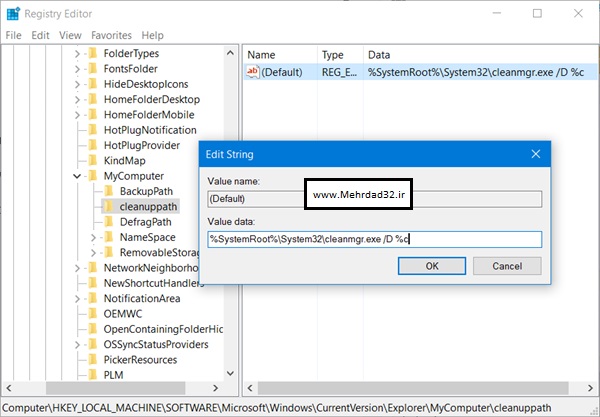Click values pane horizontal scroll left arrow
Screen dimensions: 600x417
[x=250, y=388]
